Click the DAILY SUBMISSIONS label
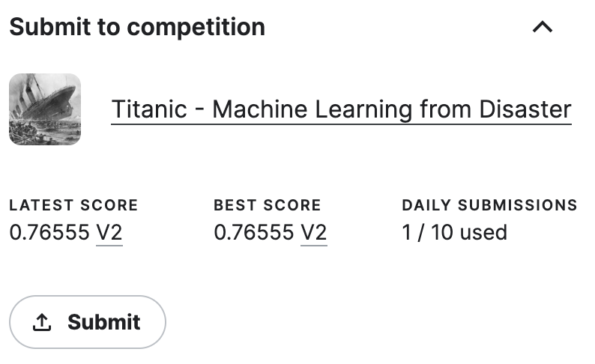595x364 pixels. click(489, 205)
